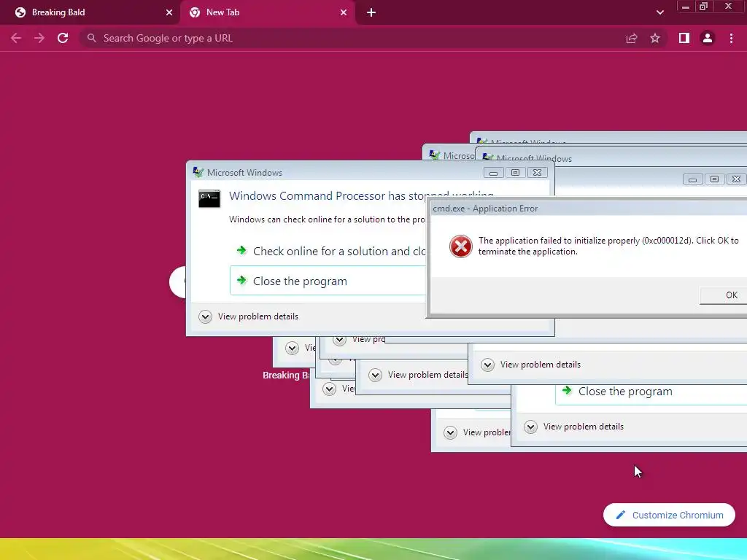The image size is (747, 560).
Task: Expand View problem details next to Breaking Bald shortcut
Action: point(301,348)
